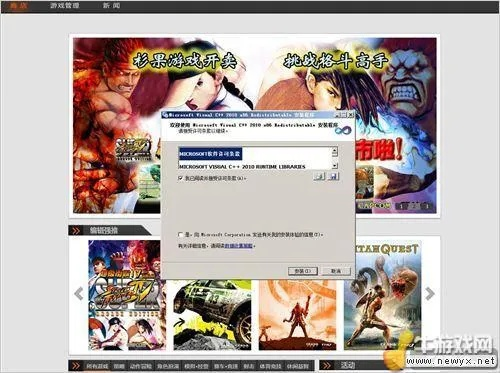Select the 所有游戏 category tab

click(97, 366)
